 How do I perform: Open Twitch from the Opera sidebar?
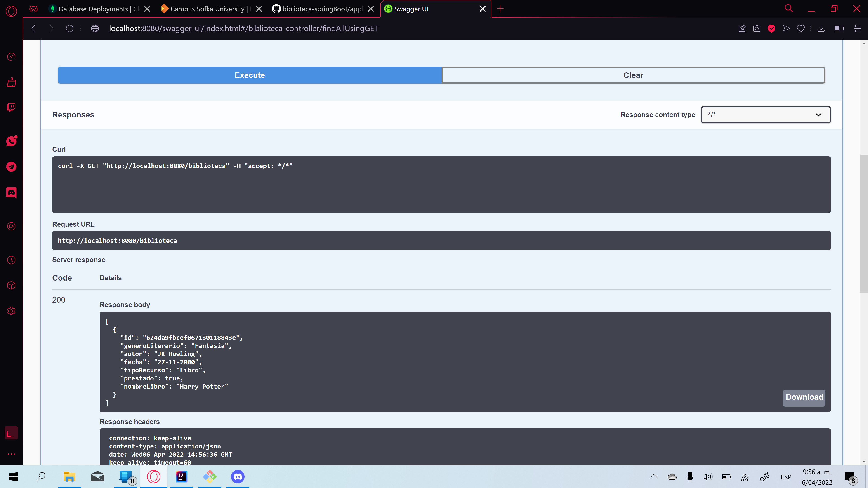(x=11, y=107)
